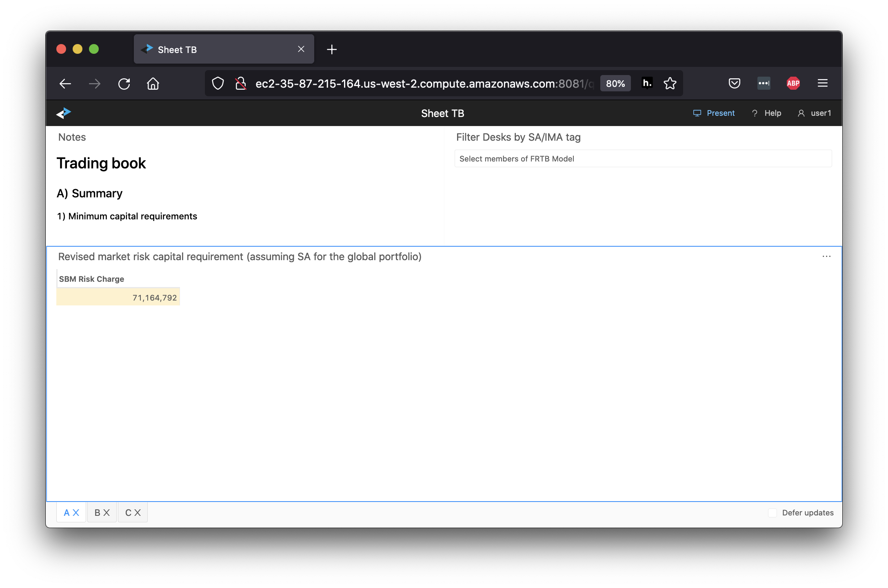Open the Hypothesis 'h.' extension icon
Image resolution: width=888 pixels, height=588 pixels.
click(647, 83)
